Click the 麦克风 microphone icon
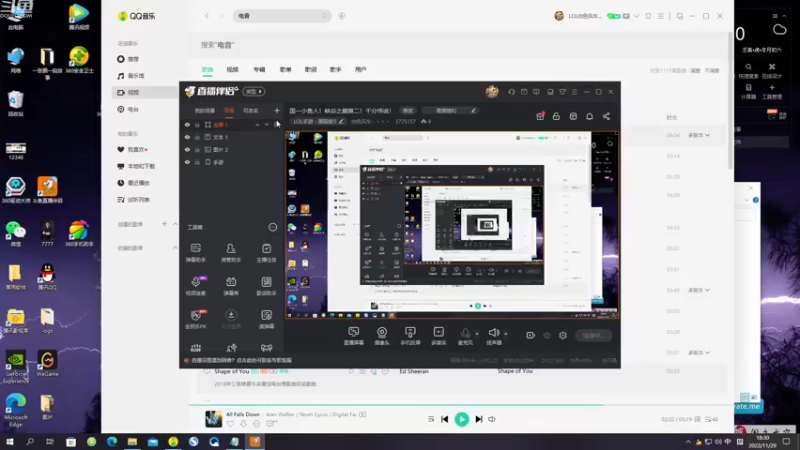800x450 pixels. [x=465, y=333]
